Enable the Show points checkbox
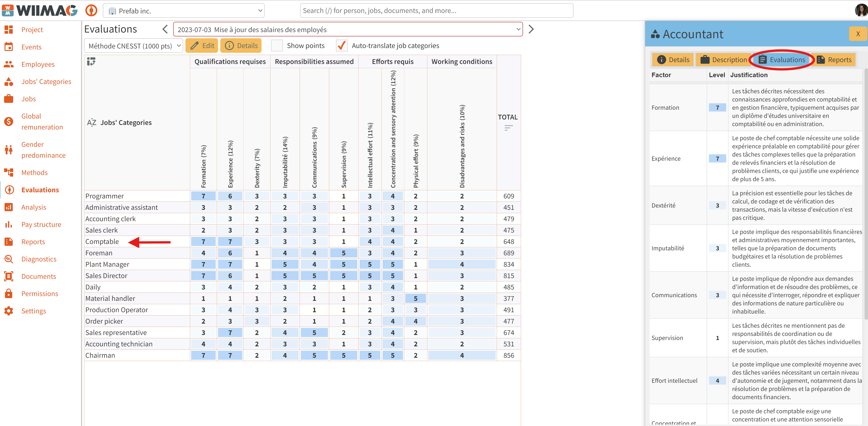 [277, 46]
